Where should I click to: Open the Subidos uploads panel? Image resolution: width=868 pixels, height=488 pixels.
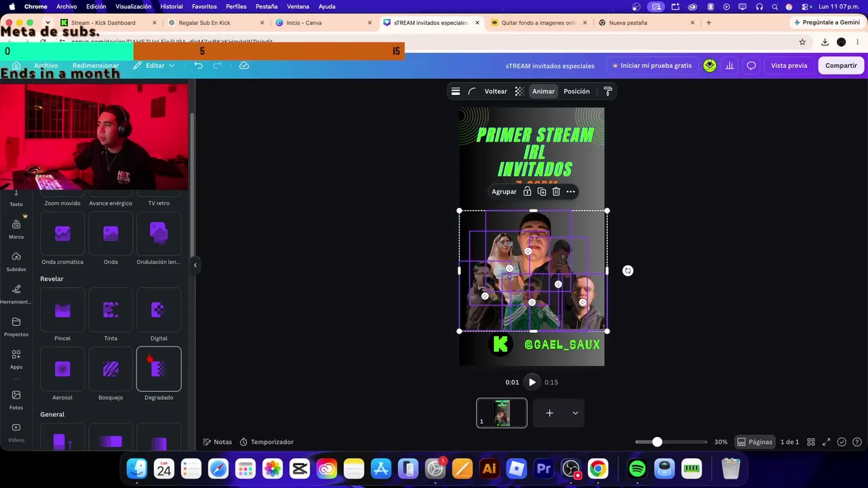tap(16, 262)
